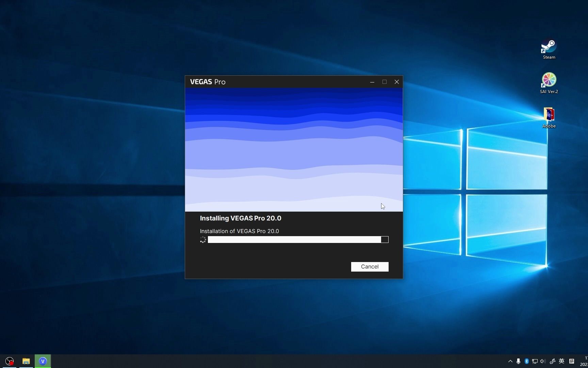Click the loading spinner beside the progress bar

point(203,240)
